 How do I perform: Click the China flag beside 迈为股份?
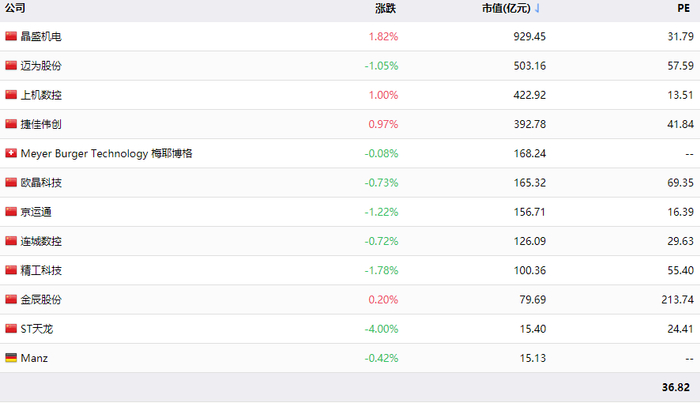[x=11, y=66]
